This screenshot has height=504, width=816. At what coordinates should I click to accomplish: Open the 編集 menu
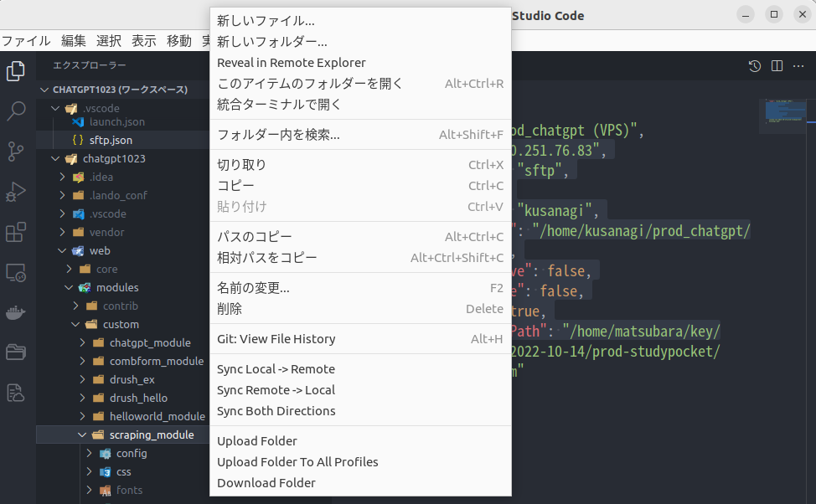(x=74, y=40)
